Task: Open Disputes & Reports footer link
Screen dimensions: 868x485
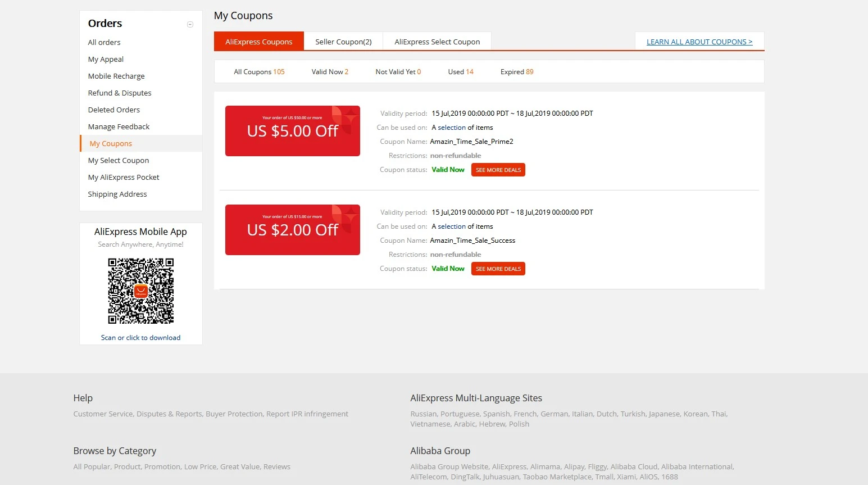Action: pos(169,414)
